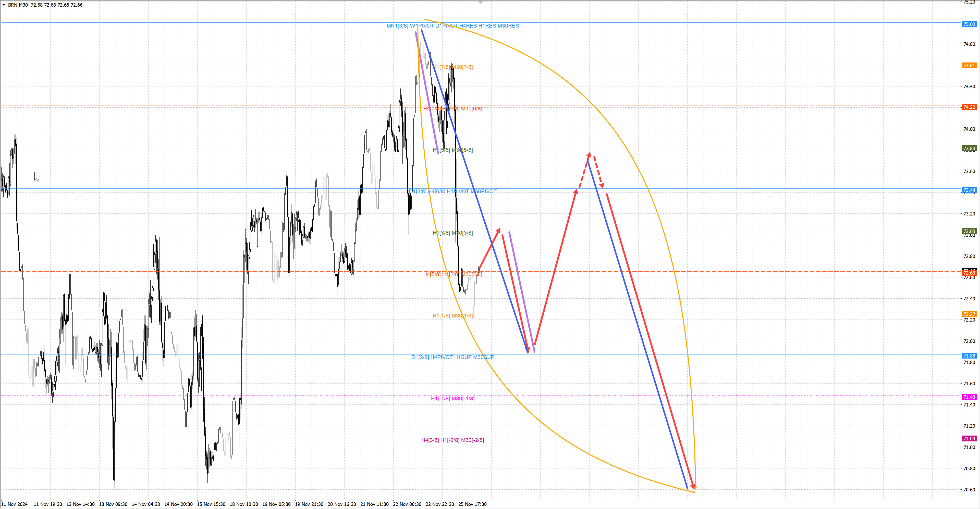Click the BRN,M30 symbol title text
The image size is (980, 509).
(18, 5)
